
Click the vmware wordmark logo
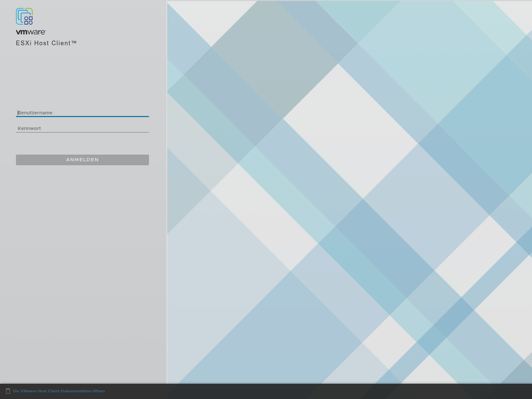pyautogui.click(x=30, y=32)
